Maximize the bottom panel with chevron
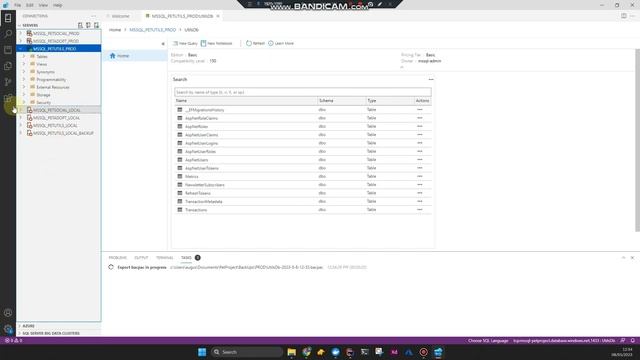The width and height of the screenshot is (640, 360). [624, 258]
